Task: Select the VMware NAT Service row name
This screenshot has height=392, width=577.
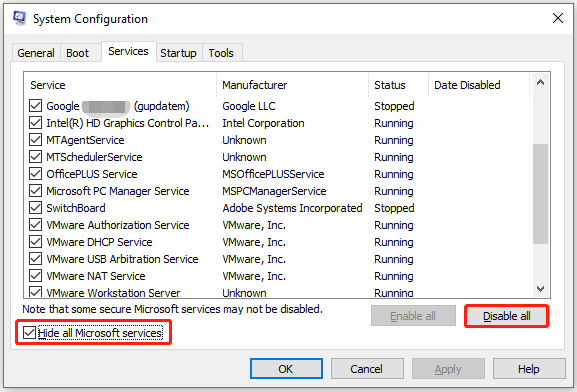Action: coord(96,276)
